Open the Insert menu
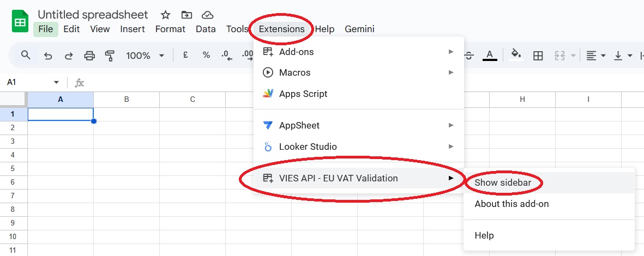The height and width of the screenshot is (256, 644). [133, 29]
